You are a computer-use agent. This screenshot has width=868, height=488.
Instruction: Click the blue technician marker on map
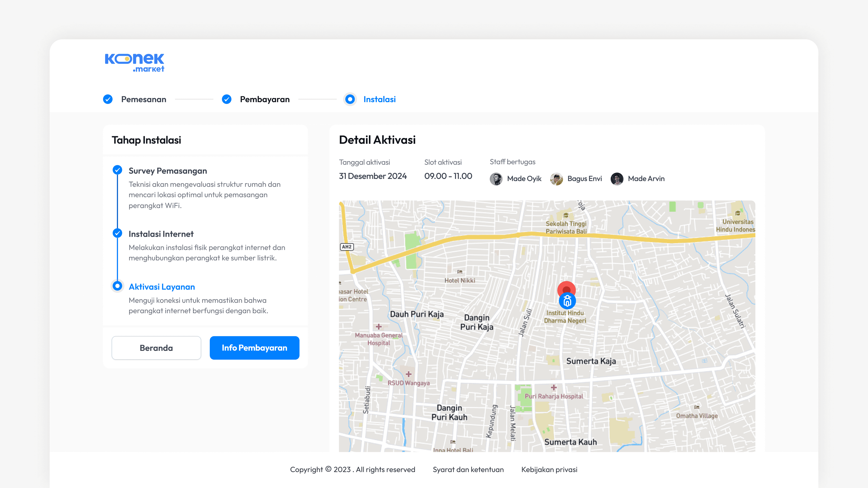pyautogui.click(x=567, y=301)
